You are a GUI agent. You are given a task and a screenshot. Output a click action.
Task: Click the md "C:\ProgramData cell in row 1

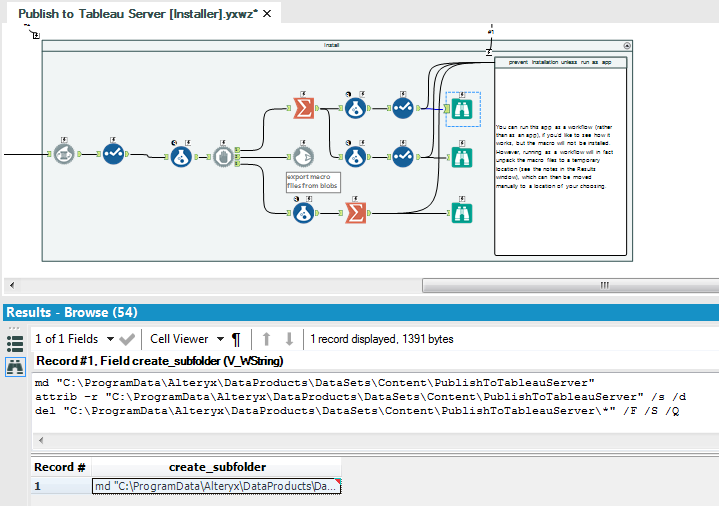(216, 486)
